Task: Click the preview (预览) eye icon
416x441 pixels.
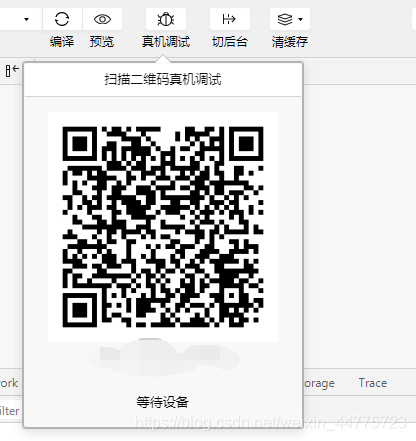Action: (102, 19)
